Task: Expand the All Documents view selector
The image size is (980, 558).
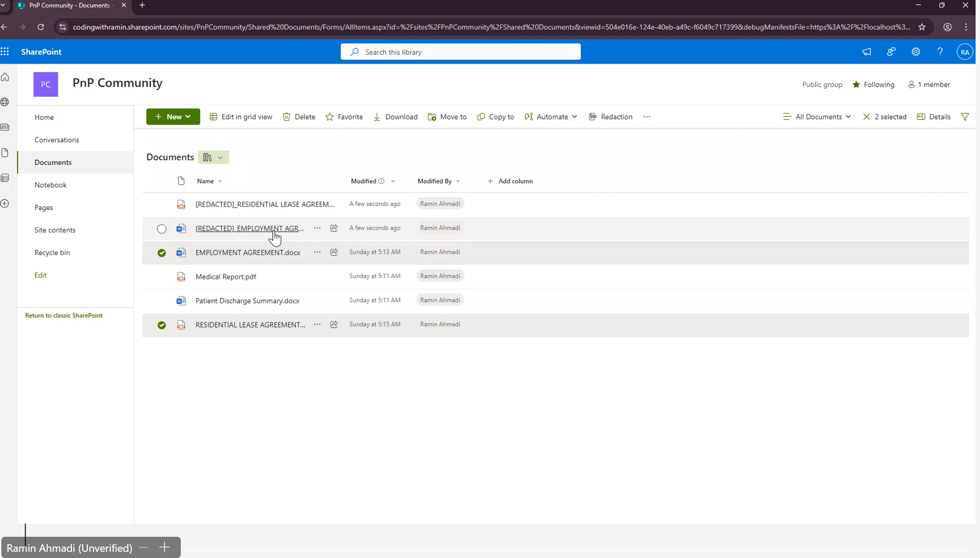Action: pos(817,117)
